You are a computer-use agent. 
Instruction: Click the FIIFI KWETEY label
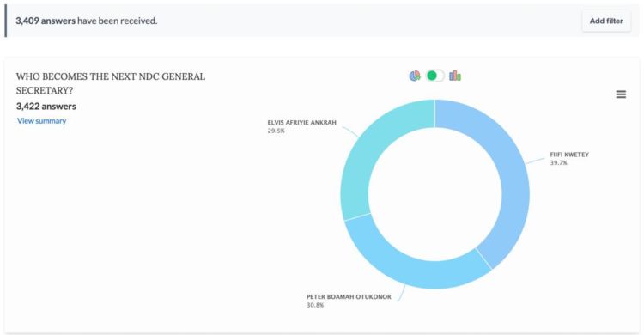tap(569, 155)
